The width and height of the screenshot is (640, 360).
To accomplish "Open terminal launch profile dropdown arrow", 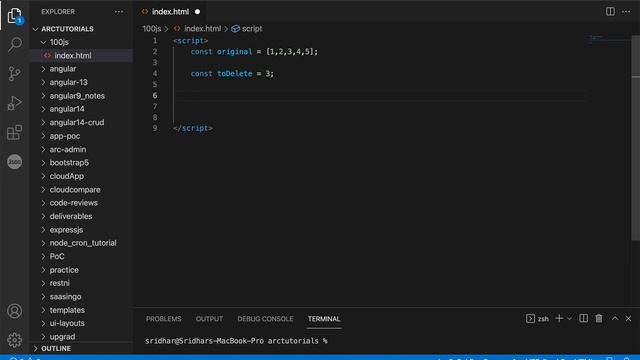I will click(569, 318).
